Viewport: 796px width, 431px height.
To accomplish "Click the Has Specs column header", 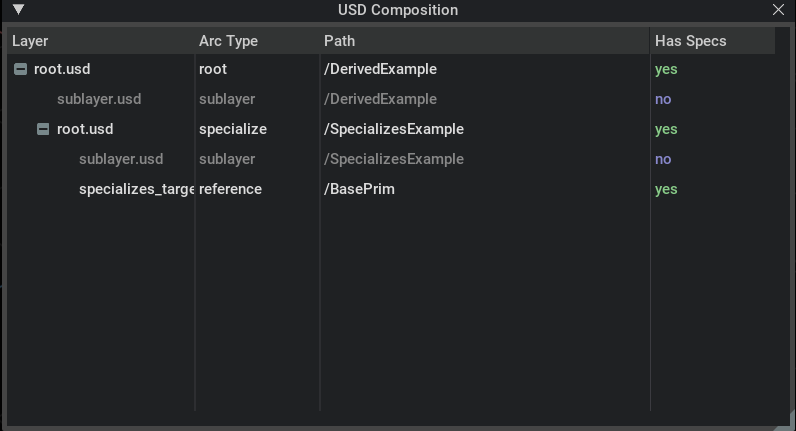I will (x=690, y=41).
